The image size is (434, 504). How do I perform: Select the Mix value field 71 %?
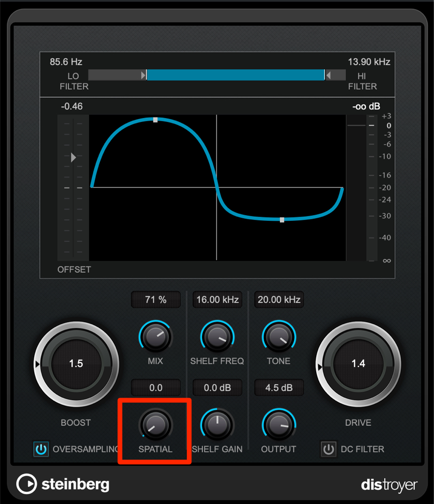[x=156, y=299]
